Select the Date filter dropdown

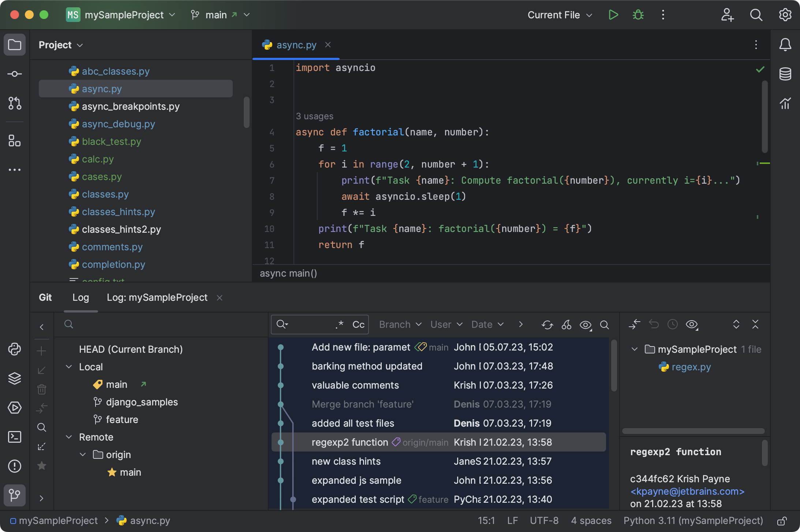pyautogui.click(x=486, y=324)
